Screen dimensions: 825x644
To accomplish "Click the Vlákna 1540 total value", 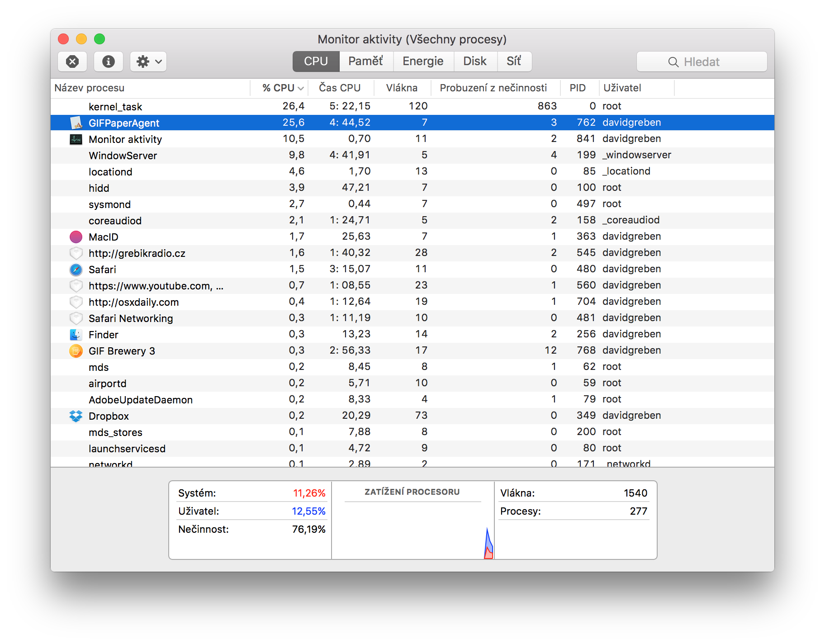I will (635, 493).
